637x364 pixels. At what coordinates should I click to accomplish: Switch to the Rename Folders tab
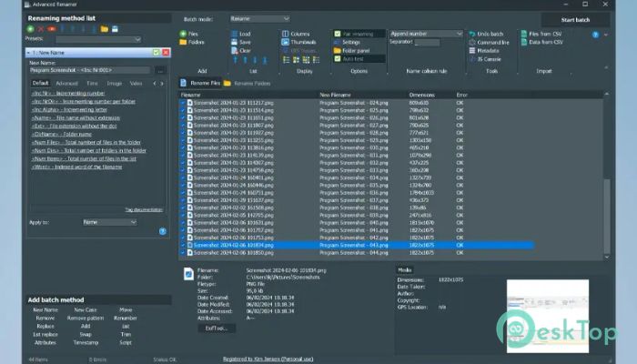(247, 84)
